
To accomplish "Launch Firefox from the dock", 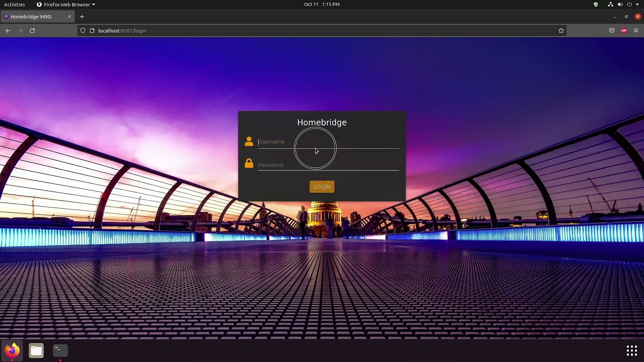I will pyautogui.click(x=12, y=350).
